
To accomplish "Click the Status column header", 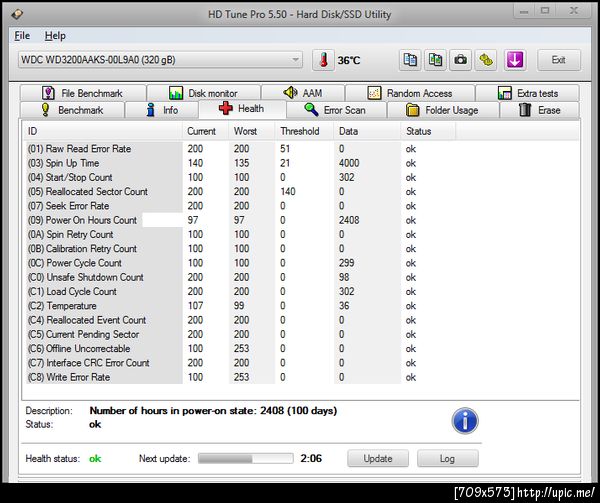I will [428, 131].
